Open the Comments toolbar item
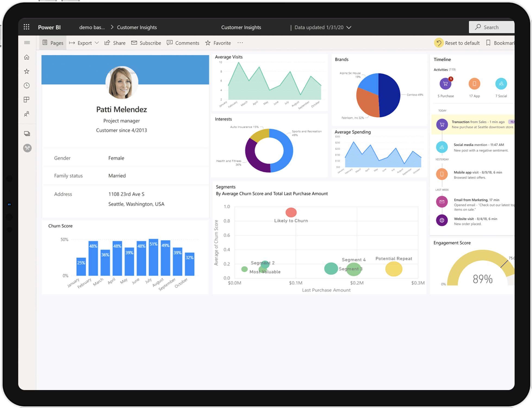 click(183, 43)
